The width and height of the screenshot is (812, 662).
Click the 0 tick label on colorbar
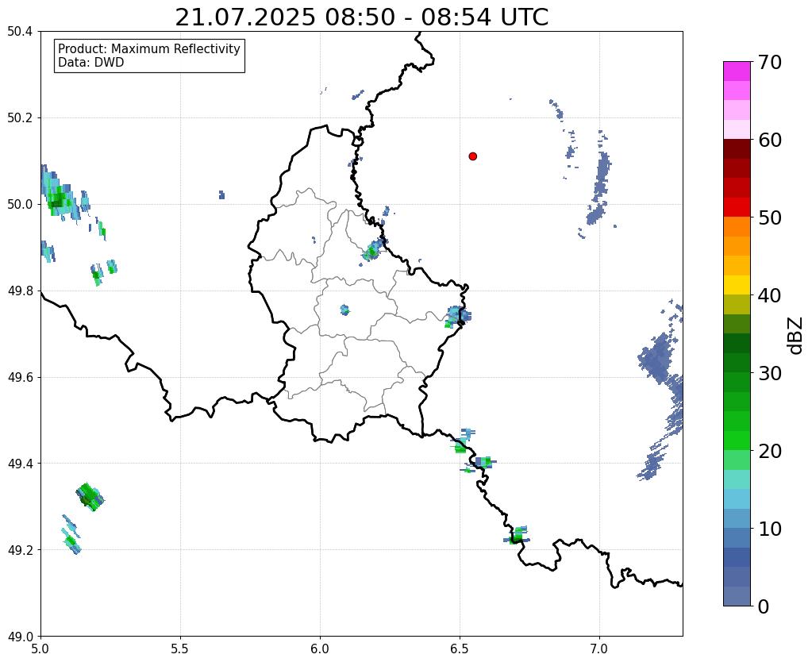[764, 606]
